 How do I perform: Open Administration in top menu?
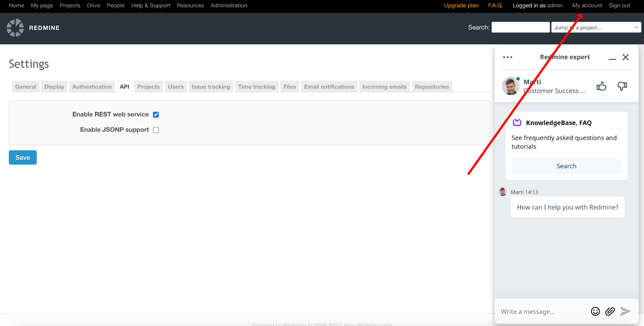pyautogui.click(x=229, y=5)
